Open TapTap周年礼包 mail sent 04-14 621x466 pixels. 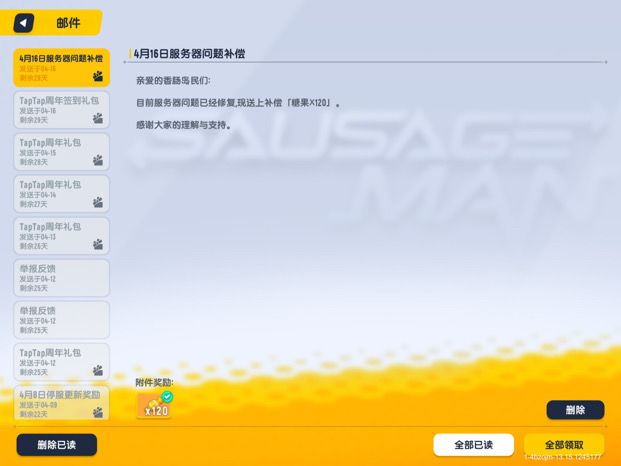tap(61, 194)
